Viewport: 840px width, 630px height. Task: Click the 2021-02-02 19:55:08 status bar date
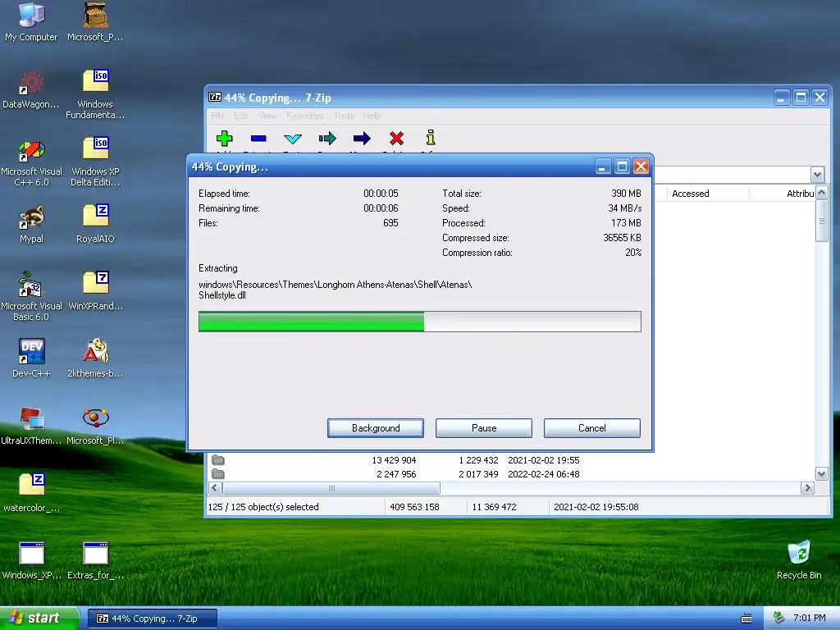tap(596, 507)
